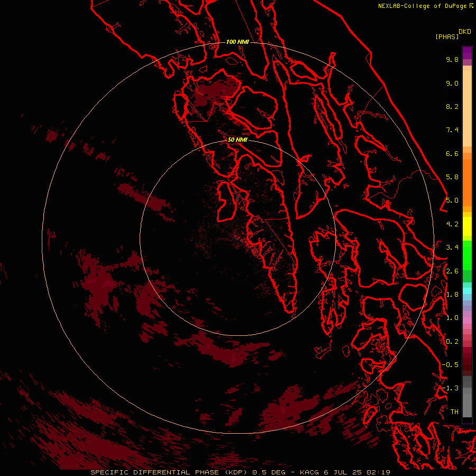Screen dimensions: 476x476
Task: Pick the long pale peach segment of the color bar
Action: [x=467, y=108]
